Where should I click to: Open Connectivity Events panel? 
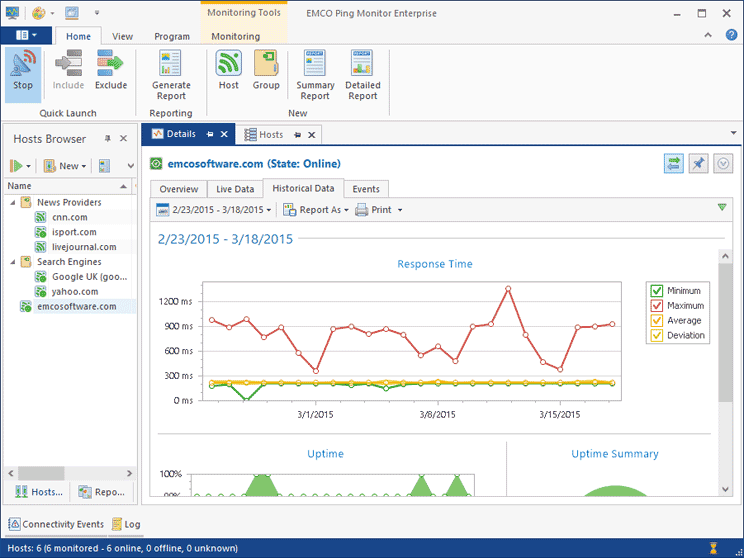click(x=56, y=524)
